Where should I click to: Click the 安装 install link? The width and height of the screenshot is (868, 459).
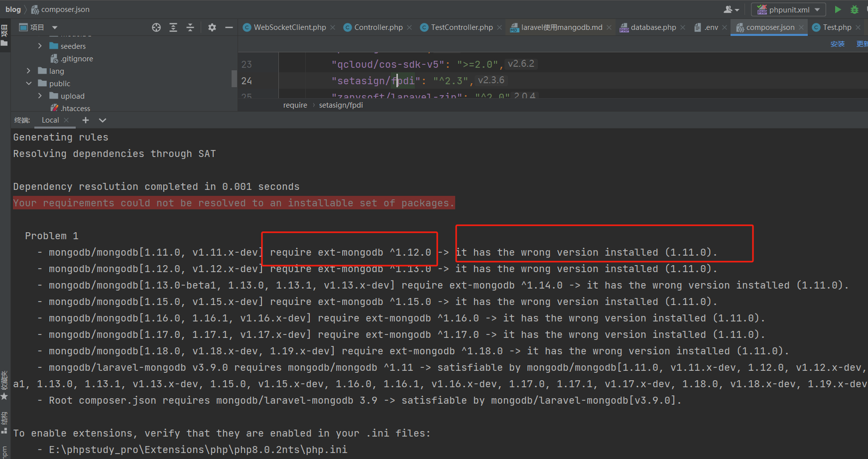tap(838, 44)
